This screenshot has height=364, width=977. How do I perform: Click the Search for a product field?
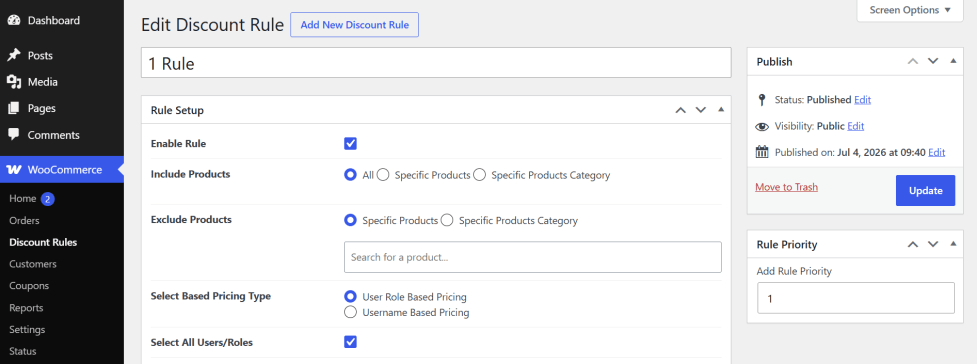tap(533, 257)
